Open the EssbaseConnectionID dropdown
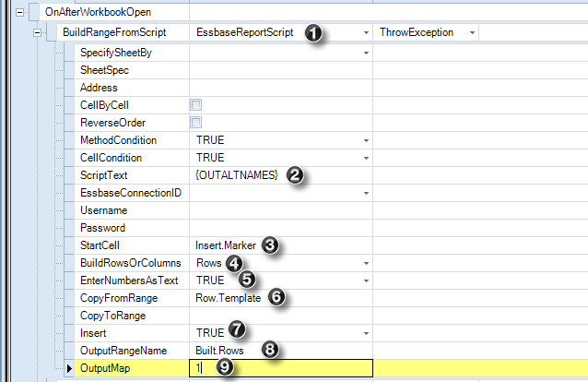This screenshot has width=588, height=382. click(366, 193)
